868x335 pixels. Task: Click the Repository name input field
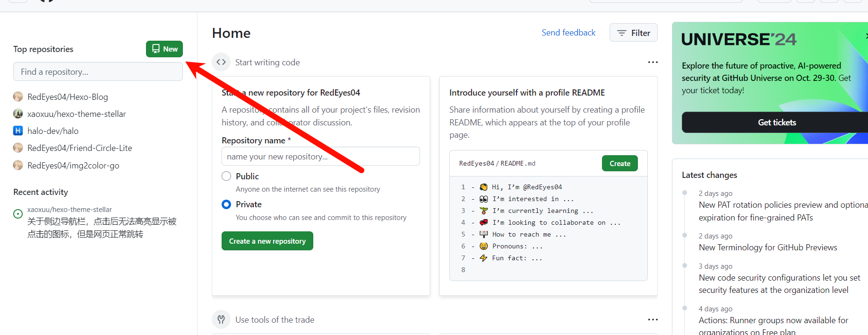pos(320,157)
